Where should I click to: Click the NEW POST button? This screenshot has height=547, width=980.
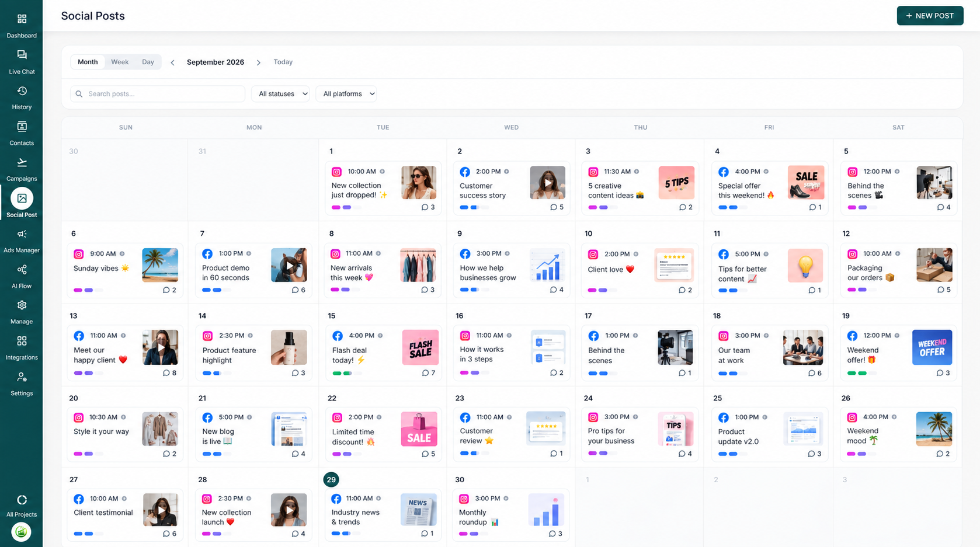[x=930, y=16]
